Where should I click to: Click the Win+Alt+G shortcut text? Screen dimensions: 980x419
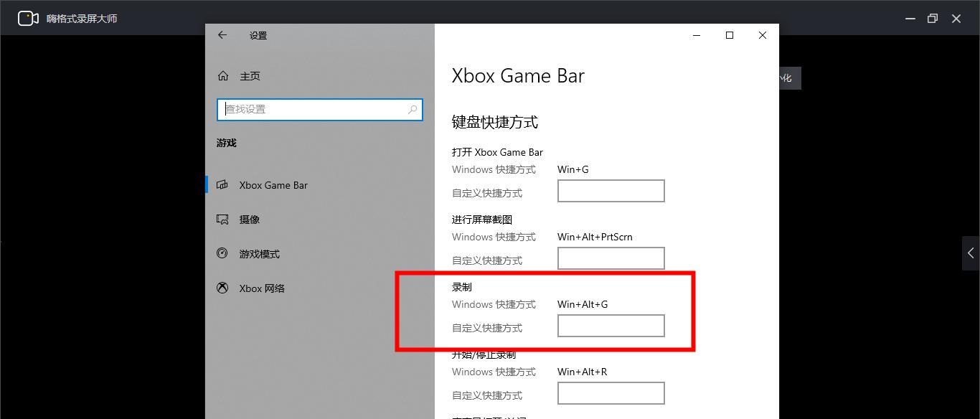pos(583,304)
